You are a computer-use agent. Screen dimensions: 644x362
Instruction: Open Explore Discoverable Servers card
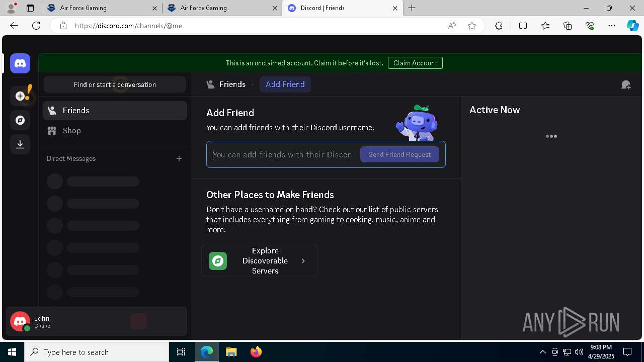260,261
